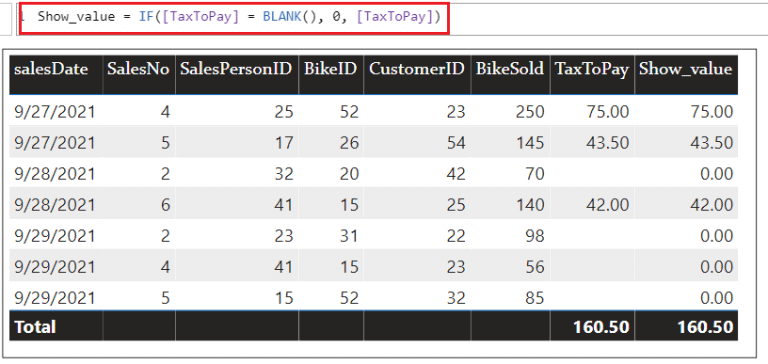Select BikeSold value 56

coord(534,267)
